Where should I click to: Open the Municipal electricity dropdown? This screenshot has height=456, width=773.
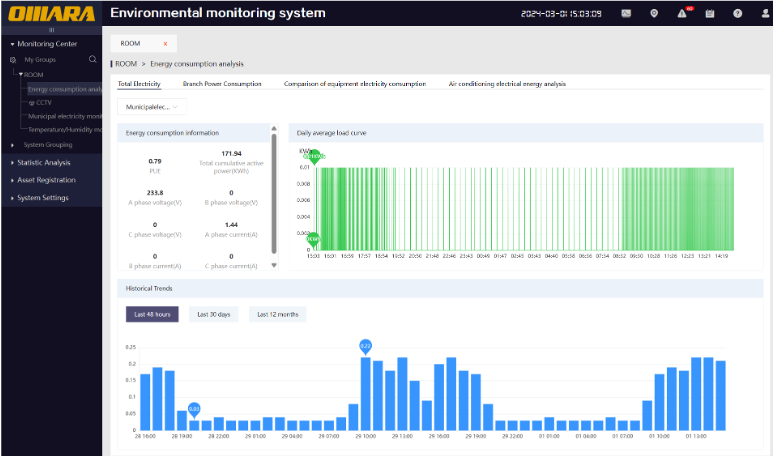(152, 106)
